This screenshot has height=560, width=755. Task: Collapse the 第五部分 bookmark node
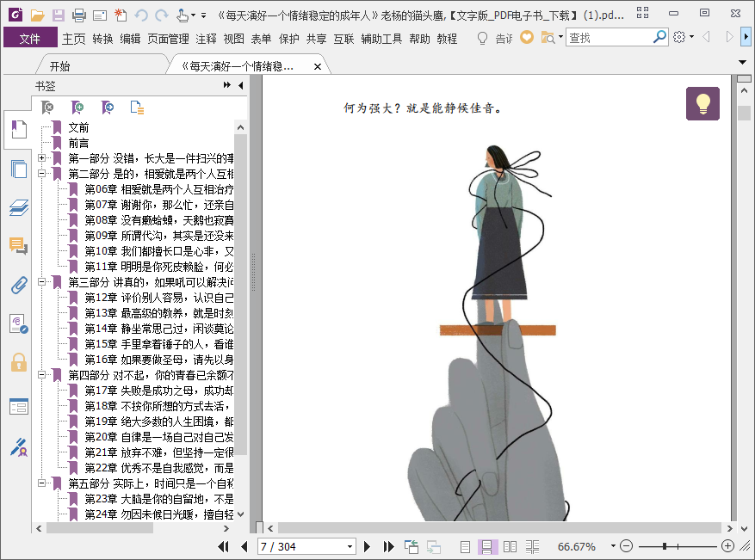pos(42,483)
